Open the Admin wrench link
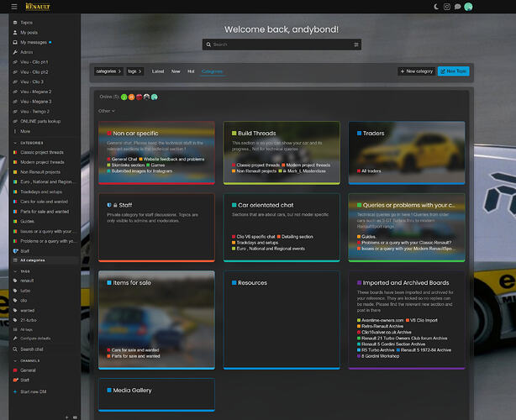 pos(26,52)
